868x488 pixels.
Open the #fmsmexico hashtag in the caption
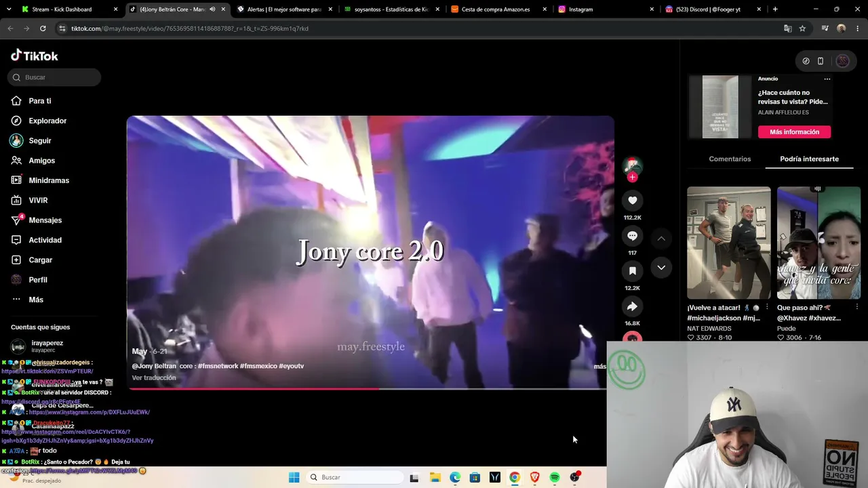coord(258,366)
